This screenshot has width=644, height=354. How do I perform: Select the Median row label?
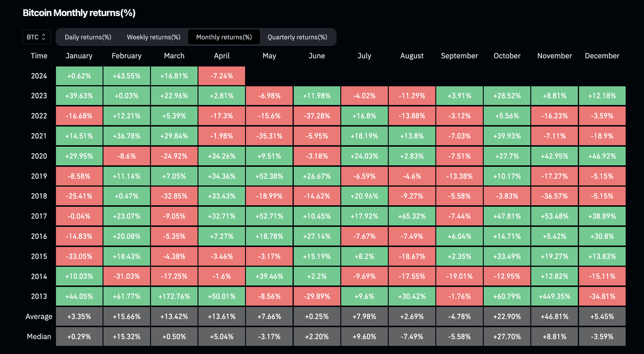coord(39,337)
